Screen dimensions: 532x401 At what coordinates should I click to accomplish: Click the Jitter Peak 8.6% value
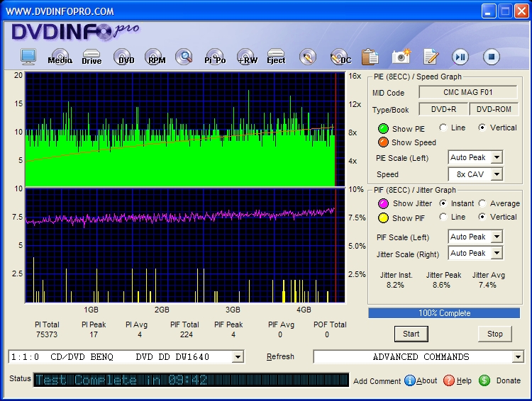tap(441, 285)
